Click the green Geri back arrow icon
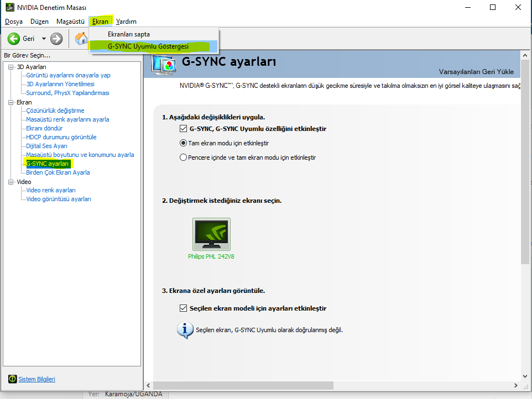 point(14,39)
